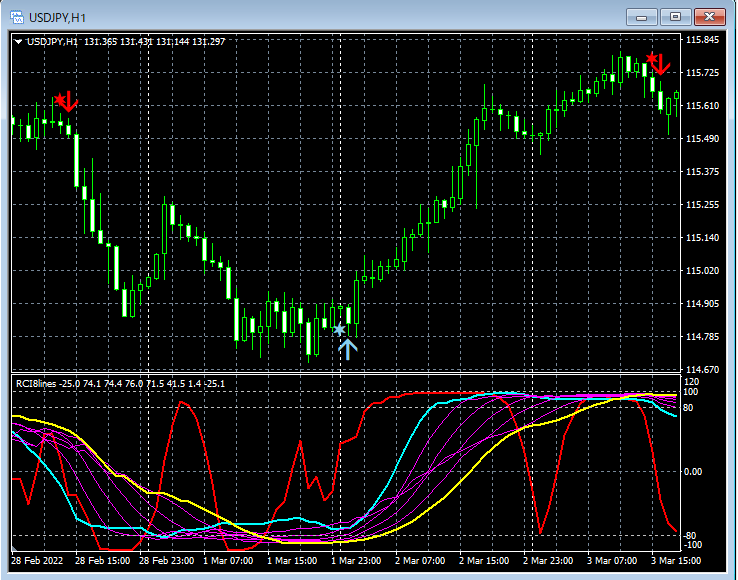This screenshot has width=738, height=580.
Task: Click the 115.845 price level label
Action: (702, 40)
